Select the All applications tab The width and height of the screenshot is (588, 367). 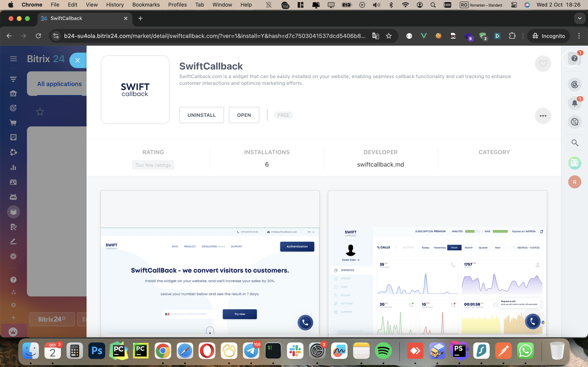pyautogui.click(x=59, y=84)
